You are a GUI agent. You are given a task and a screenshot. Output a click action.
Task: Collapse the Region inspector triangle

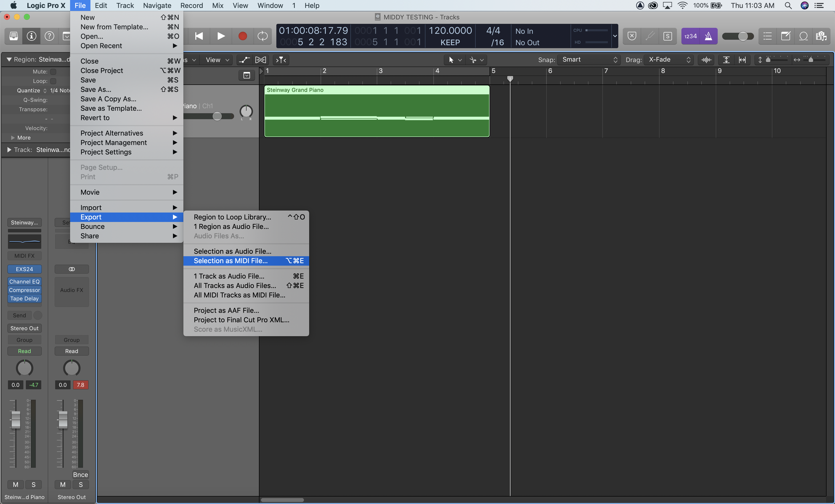pos(9,59)
